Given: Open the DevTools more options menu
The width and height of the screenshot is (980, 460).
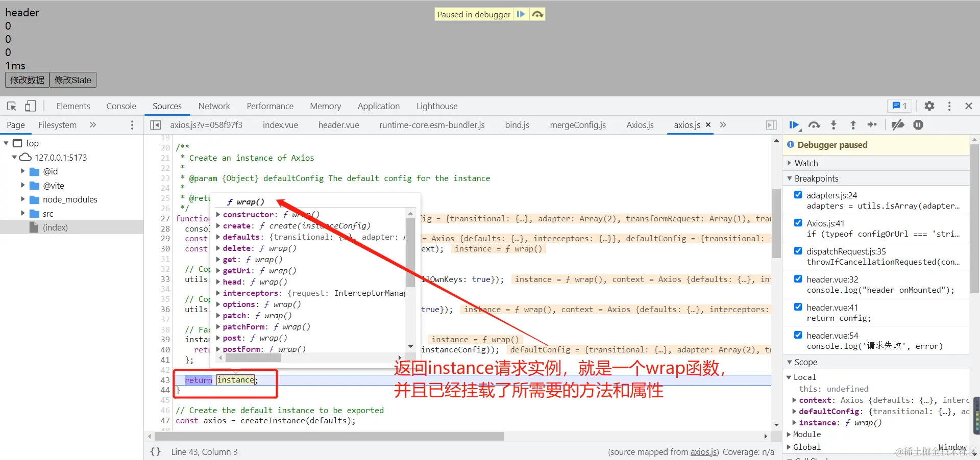Looking at the screenshot, I should pos(949,106).
